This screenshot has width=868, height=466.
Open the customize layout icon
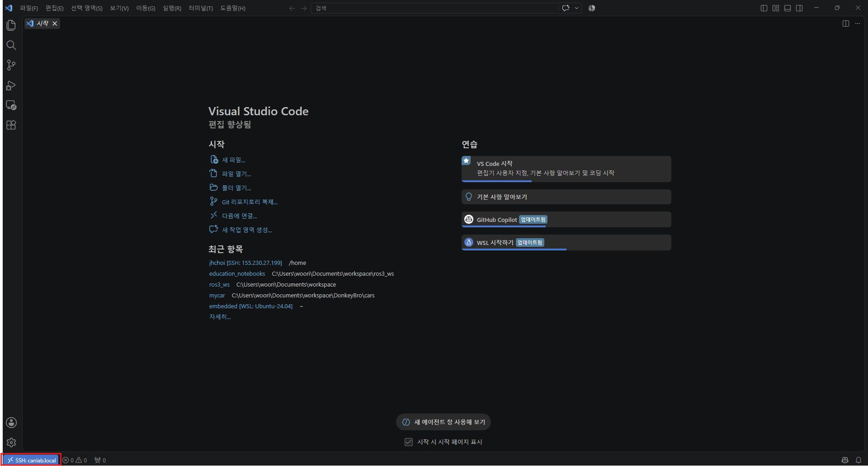(x=776, y=8)
